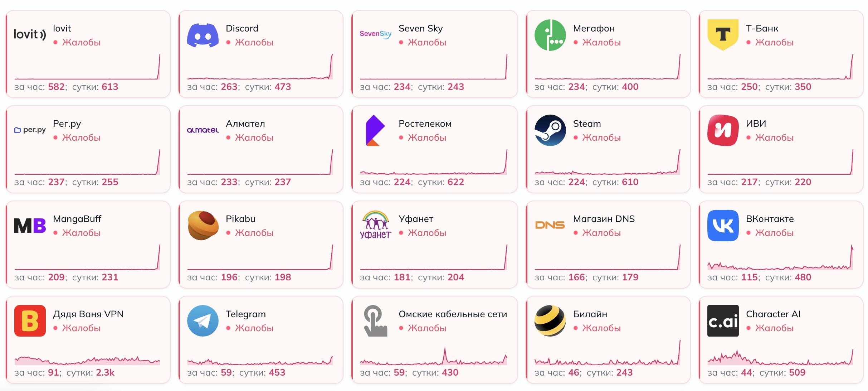Click Жалобы status under Алмател
This screenshot has height=391, width=868.
click(254, 137)
